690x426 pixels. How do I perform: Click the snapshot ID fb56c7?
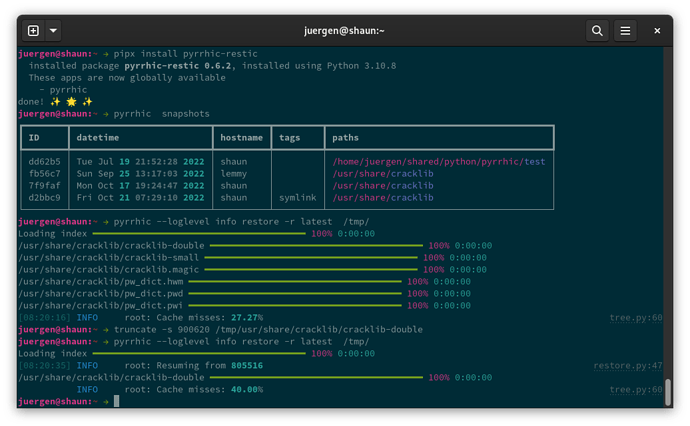point(44,173)
